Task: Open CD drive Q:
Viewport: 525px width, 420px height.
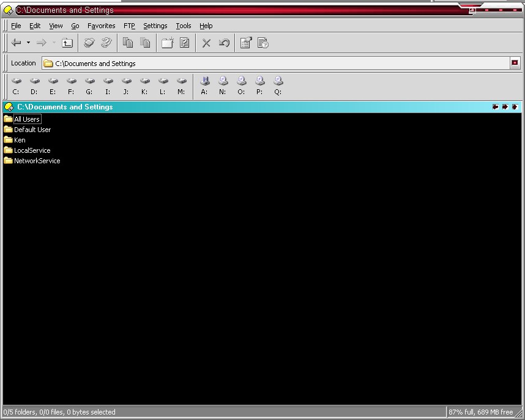Action: [x=278, y=86]
